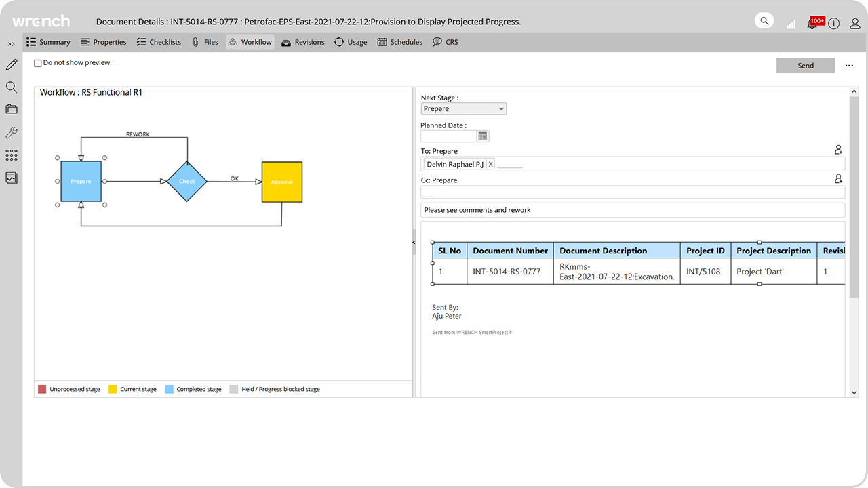Open the Schedules tab
This screenshot has height=488, width=868.
400,42
